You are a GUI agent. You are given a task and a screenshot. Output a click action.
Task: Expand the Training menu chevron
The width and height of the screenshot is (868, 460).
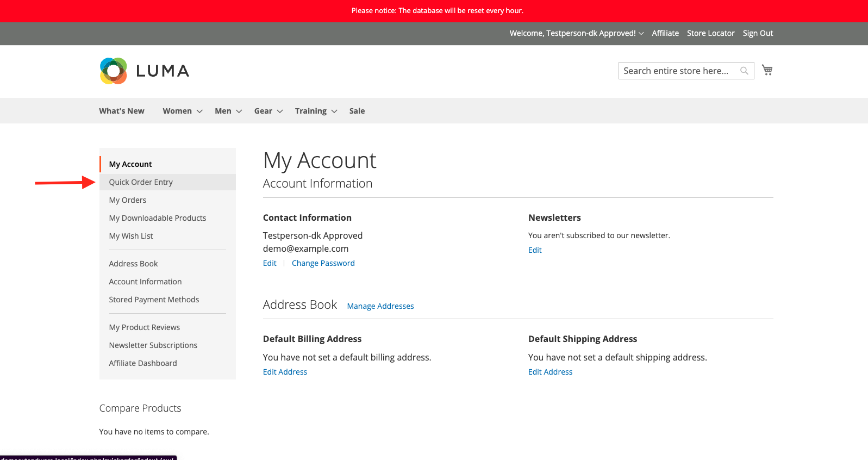pyautogui.click(x=334, y=111)
